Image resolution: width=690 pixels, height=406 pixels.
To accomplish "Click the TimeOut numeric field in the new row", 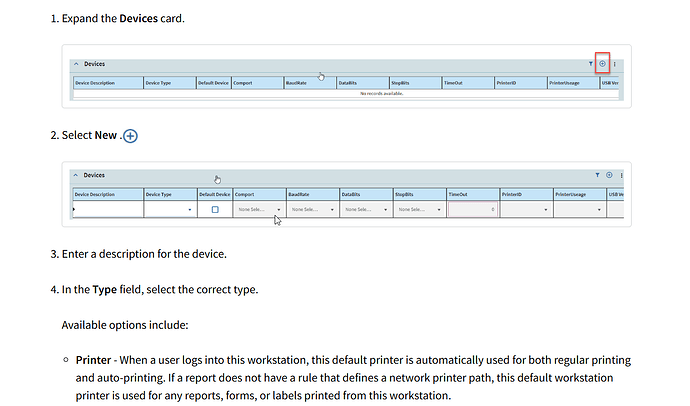I will click(x=473, y=209).
